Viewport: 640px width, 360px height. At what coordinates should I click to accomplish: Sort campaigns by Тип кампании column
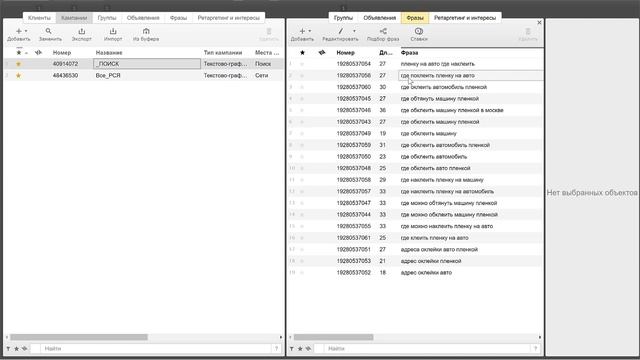pos(223,53)
